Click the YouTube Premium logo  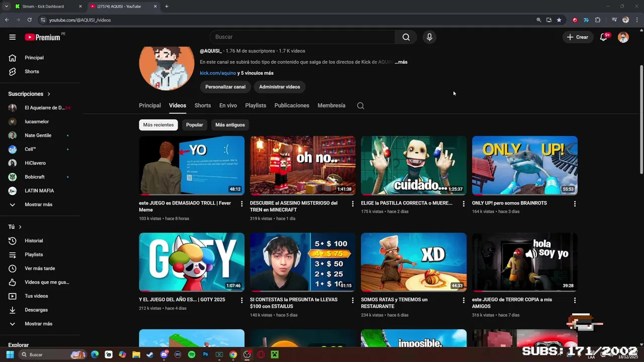tap(43, 37)
